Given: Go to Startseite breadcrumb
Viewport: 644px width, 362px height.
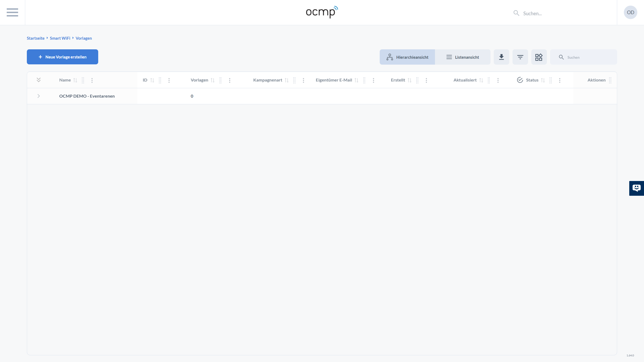Looking at the screenshot, I should click(x=36, y=38).
